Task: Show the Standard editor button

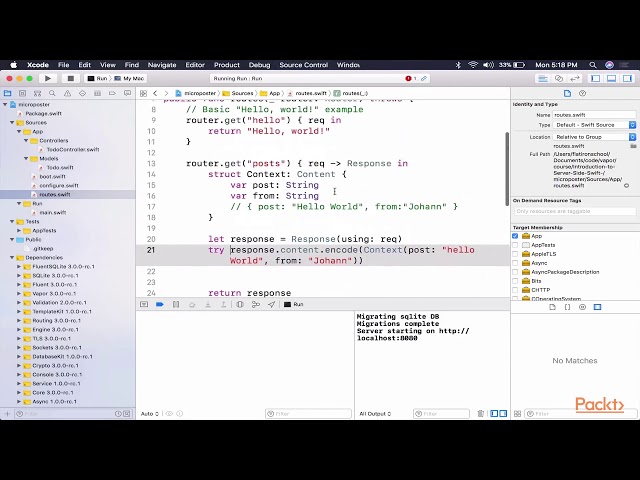Action: click(543, 78)
